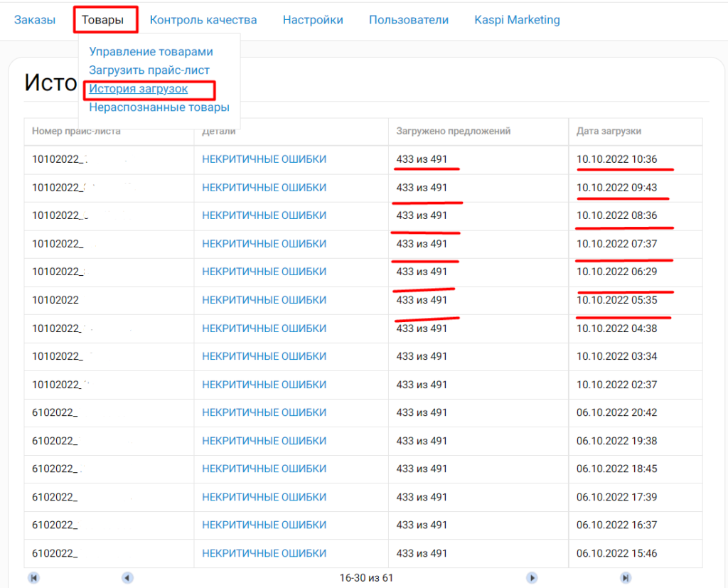The height and width of the screenshot is (588, 728).
Task: Open НЕКРИТИЧНЫЕ ОШИБКИ for 10.10.2022 09:43
Action: (x=264, y=188)
